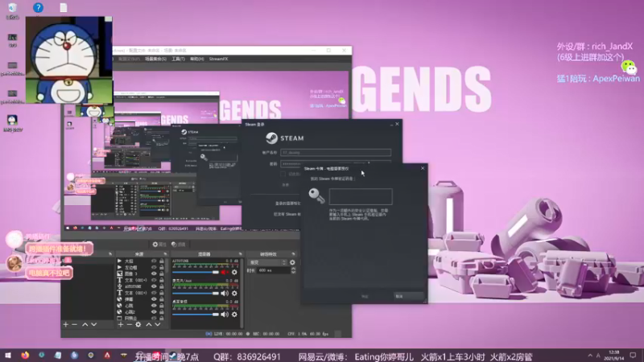Viewport: 644px width, 362px height.
Task: Add a new source with plus icon
Action: (120, 324)
